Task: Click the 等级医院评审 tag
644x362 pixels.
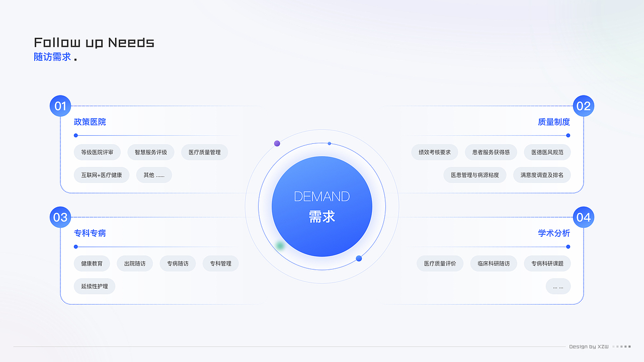Action: tap(97, 152)
